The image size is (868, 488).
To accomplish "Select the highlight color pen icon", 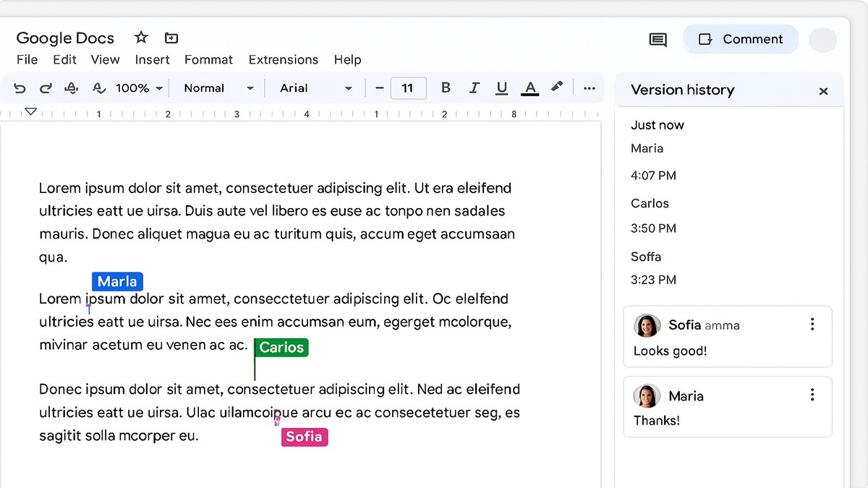I will click(x=557, y=87).
